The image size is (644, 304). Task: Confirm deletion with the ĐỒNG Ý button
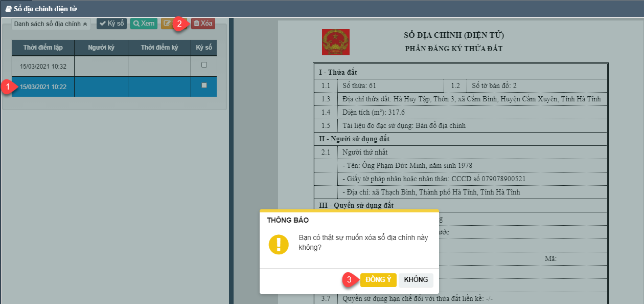[378, 280]
